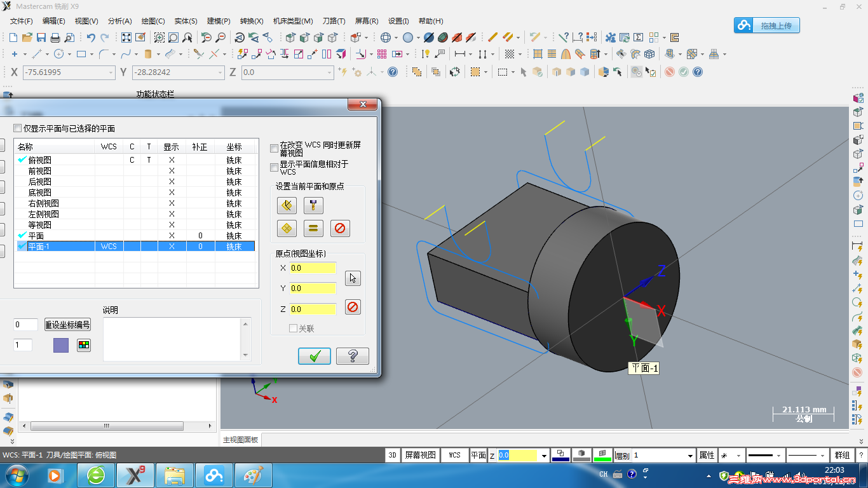The height and width of the screenshot is (488, 868).
Task: Confirm the dialog with the green checkmark
Action: tap(315, 356)
